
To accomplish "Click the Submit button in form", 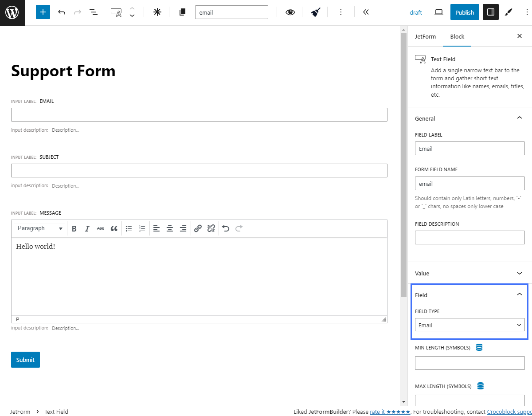I will click(x=25, y=360).
